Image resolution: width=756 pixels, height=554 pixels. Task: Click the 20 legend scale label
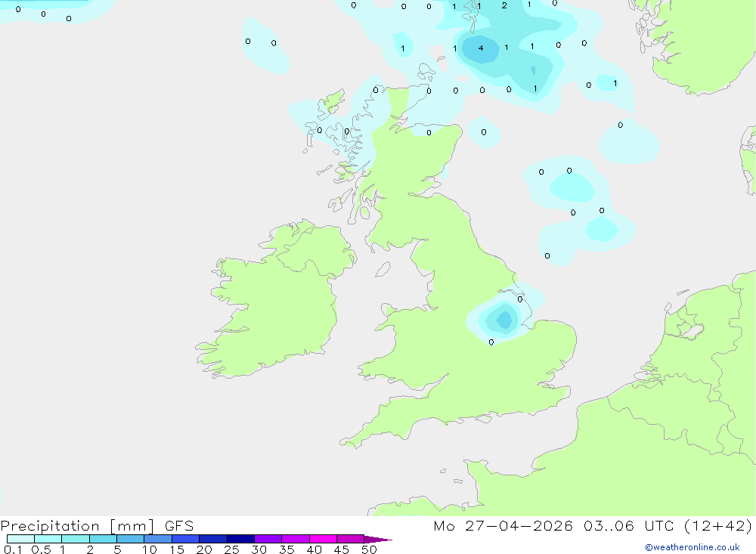point(204,549)
